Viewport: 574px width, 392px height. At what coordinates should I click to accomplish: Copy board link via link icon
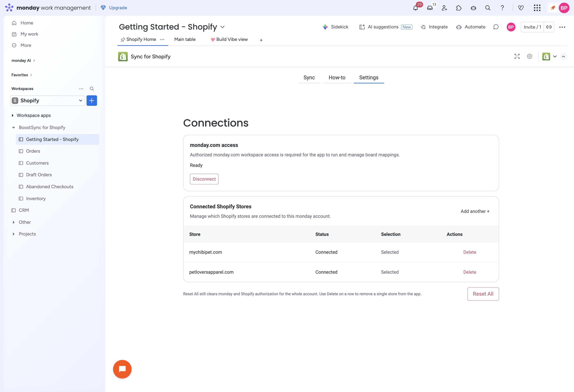point(549,27)
